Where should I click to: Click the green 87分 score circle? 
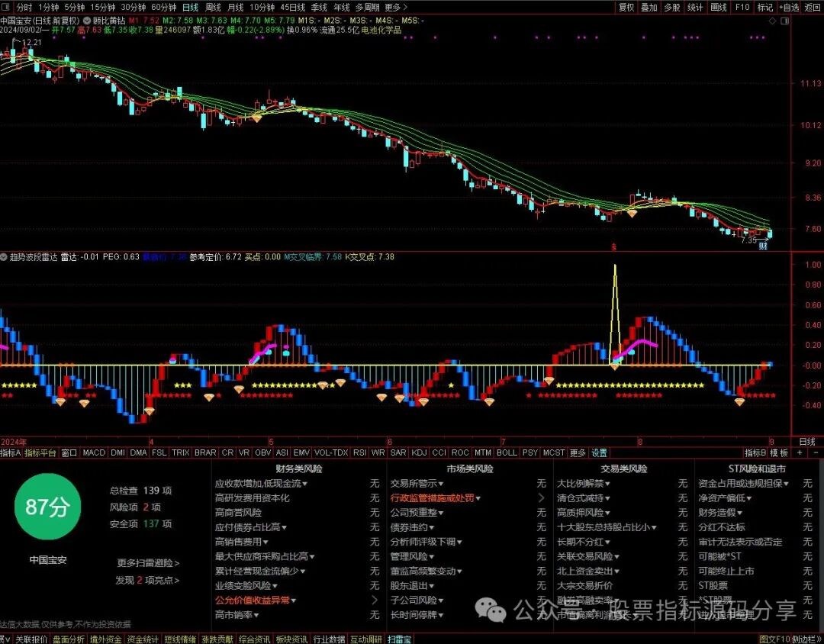coord(48,507)
